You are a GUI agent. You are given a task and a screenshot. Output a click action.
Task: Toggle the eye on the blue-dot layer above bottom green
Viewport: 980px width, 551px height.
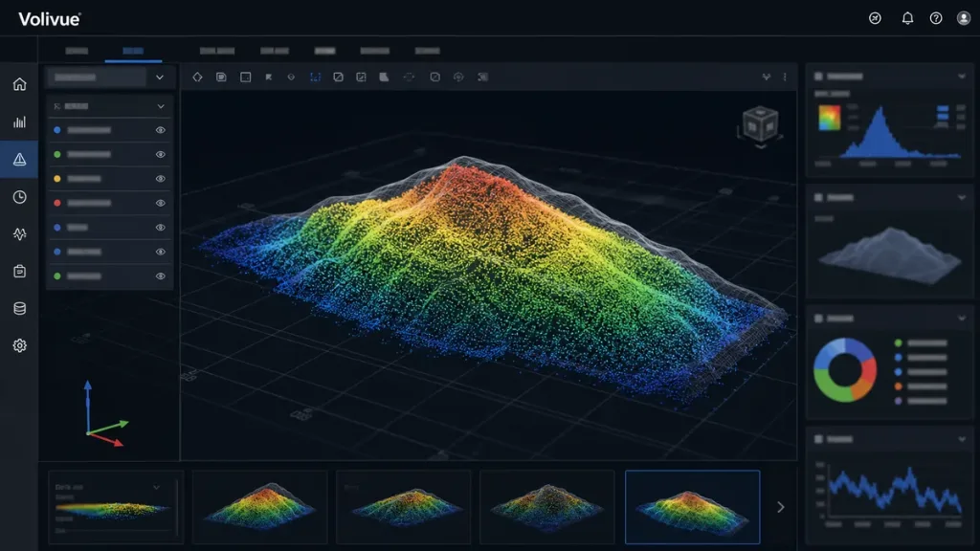click(161, 252)
